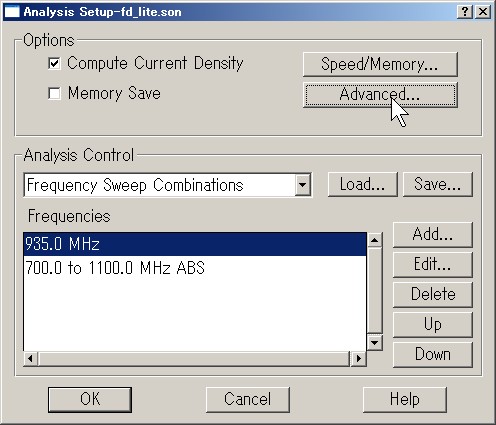Screen dimensions: 496x425
Task: Delete the selected frequency entry
Action: (433, 295)
